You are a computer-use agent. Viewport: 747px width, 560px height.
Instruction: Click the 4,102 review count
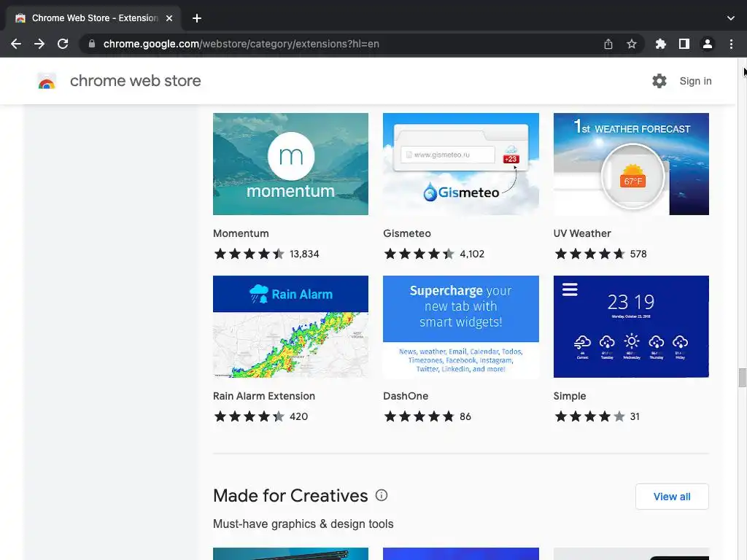(x=472, y=254)
